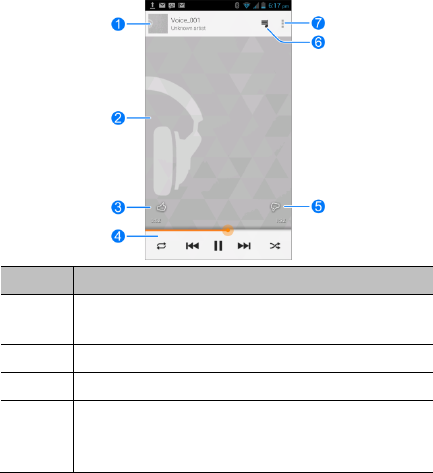Tap the upload icon in status bar
Screen dimensions: 433x473
coord(152,5)
